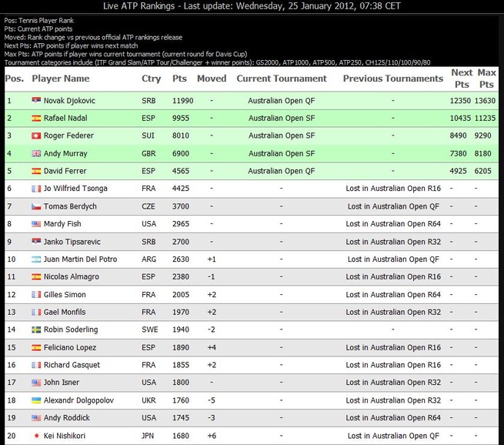Click Federer's Max Pts value 9290

[x=482, y=136]
